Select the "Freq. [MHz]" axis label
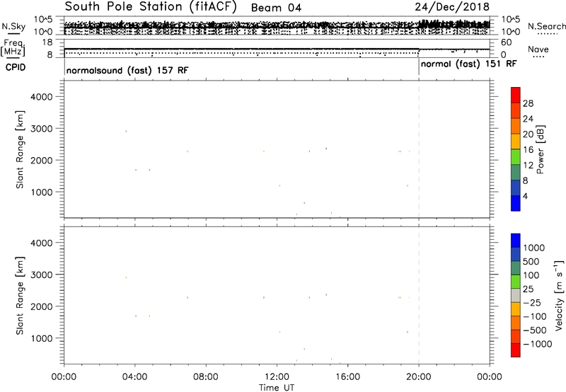Screen dimensions: 566x392 (13, 47)
